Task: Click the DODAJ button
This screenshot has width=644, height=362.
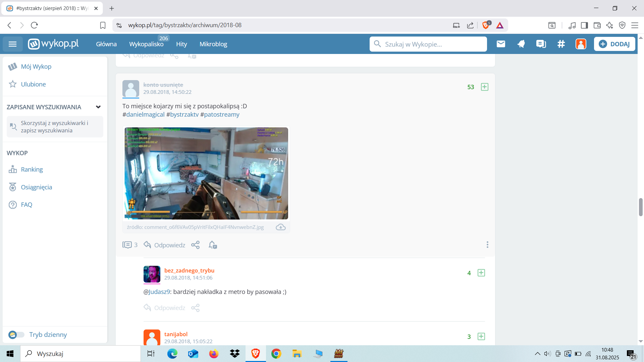Action: (614, 44)
